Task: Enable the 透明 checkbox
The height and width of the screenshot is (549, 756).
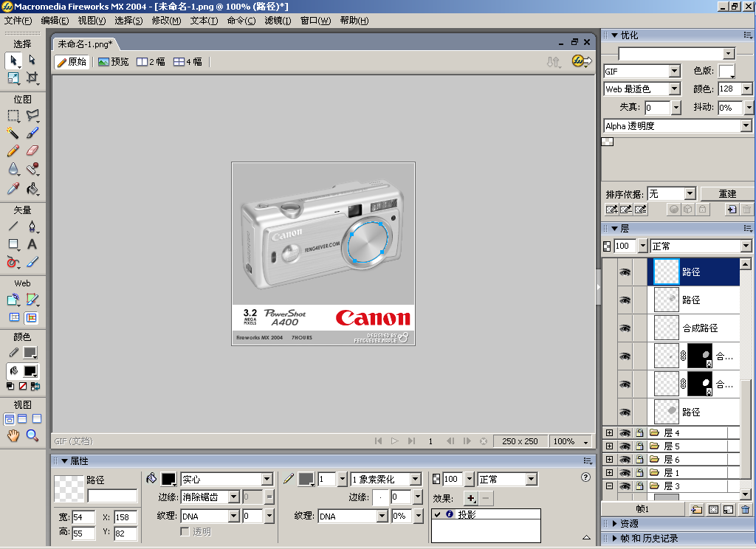Action: 185,531
